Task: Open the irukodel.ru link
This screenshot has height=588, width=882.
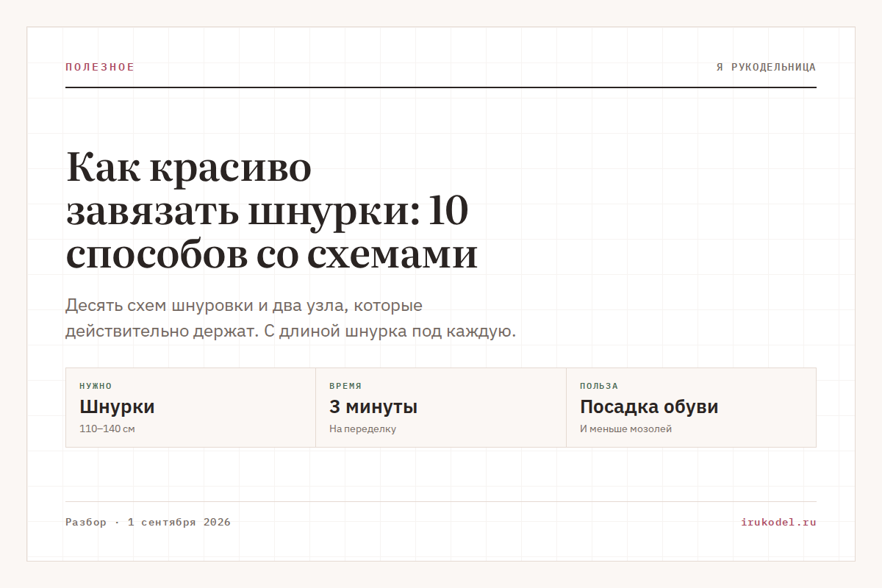Action: click(779, 523)
